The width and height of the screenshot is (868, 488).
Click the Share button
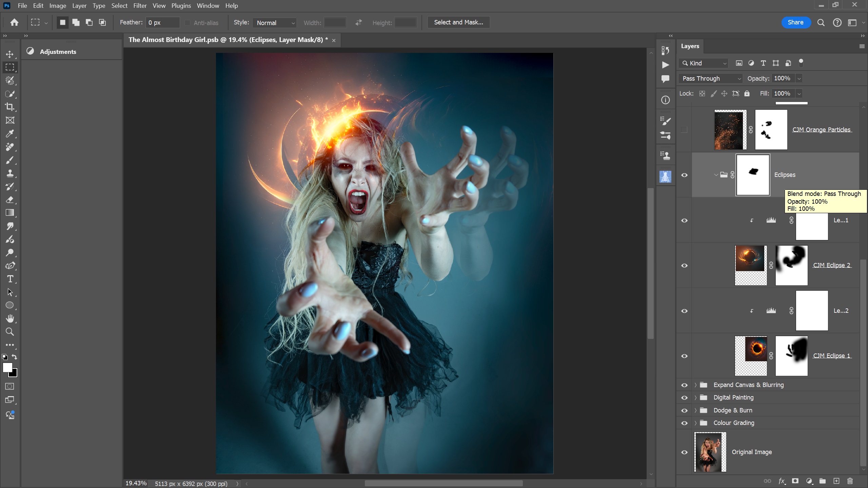pos(795,22)
